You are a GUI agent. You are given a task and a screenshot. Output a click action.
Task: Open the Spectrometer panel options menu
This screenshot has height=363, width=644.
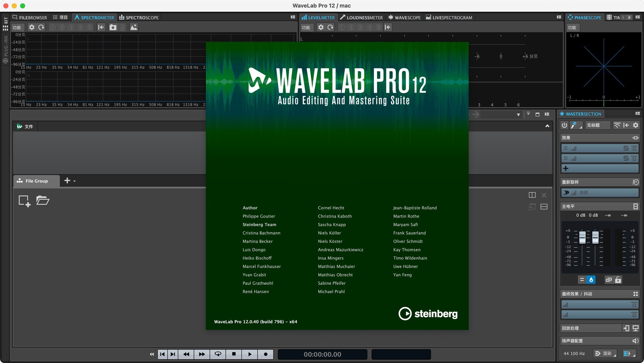(x=293, y=17)
